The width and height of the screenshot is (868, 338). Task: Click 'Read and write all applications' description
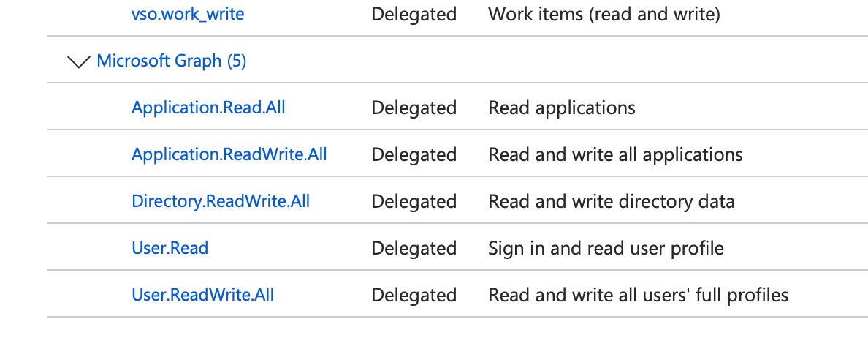(x=615, y=154)
